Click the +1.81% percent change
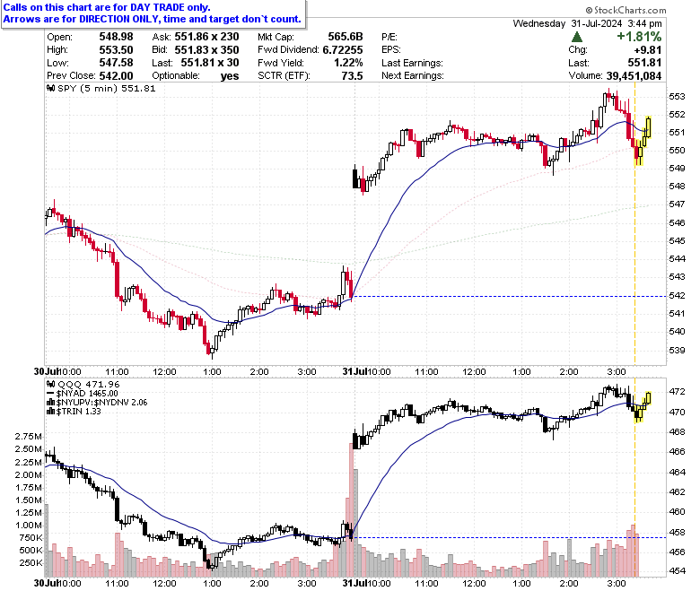700x591 pixels. [x=639, y=37]
